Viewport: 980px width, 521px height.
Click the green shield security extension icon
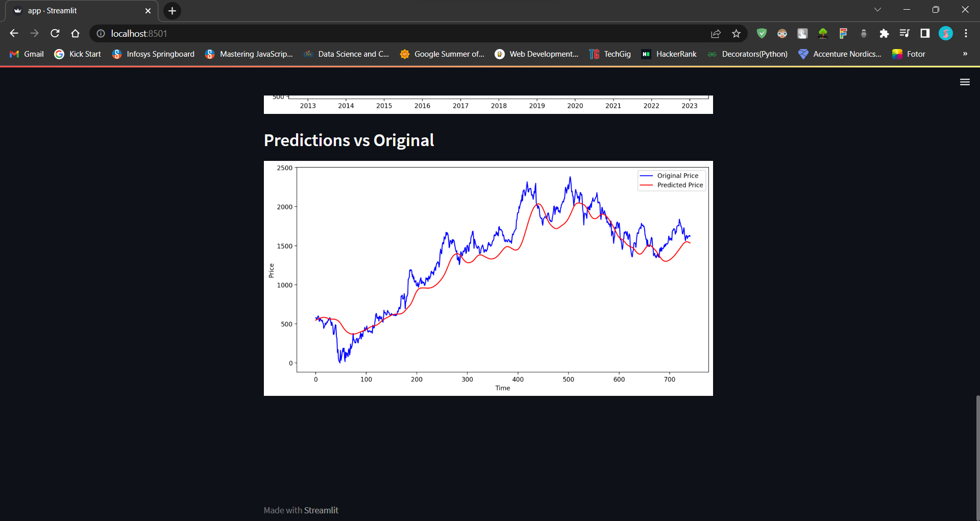coord(762,33)
